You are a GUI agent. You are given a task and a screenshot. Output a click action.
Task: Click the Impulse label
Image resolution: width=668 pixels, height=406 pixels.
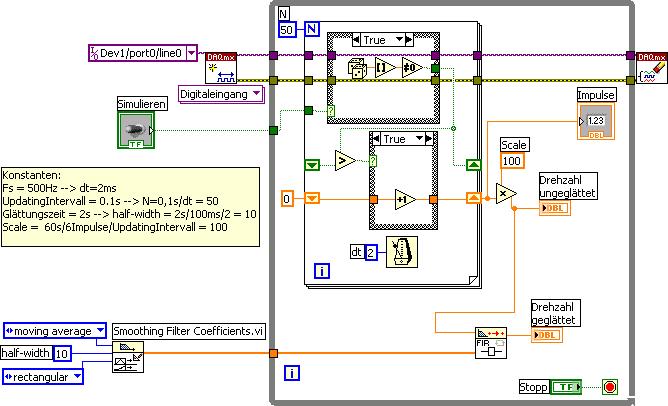596,95
